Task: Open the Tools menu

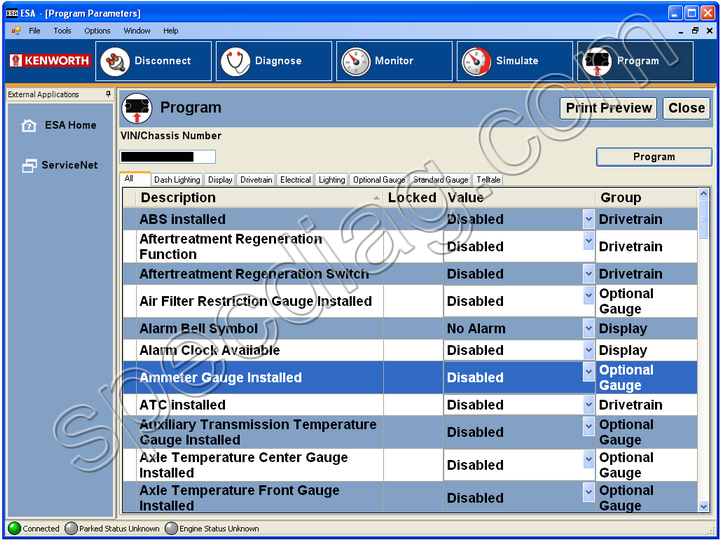Action: tap(62, 31)
